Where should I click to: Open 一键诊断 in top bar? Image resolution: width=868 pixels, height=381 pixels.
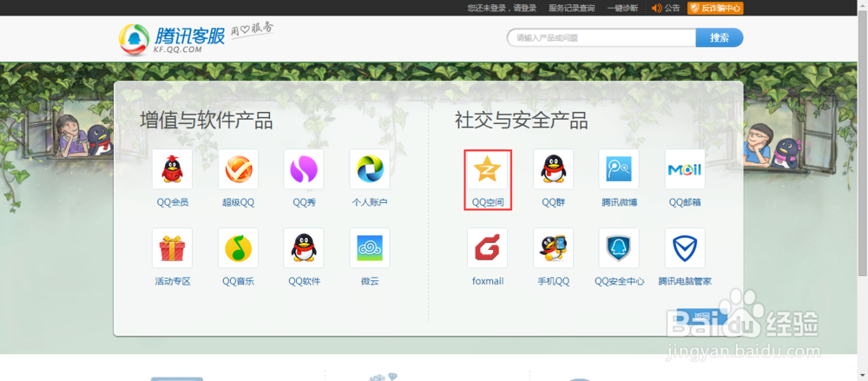point(622,8)
